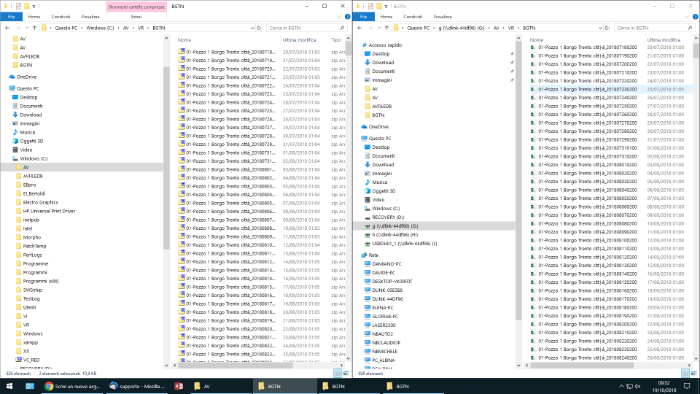Focus the Cerca in BGTN field, right window

tap(654, 28)
